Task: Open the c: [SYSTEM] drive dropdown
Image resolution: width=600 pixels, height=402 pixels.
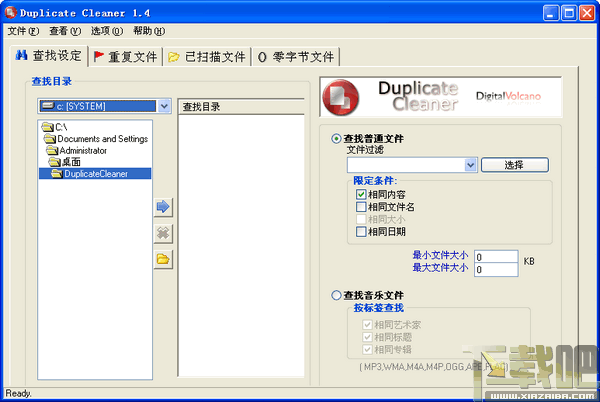Action: point(164,106)
